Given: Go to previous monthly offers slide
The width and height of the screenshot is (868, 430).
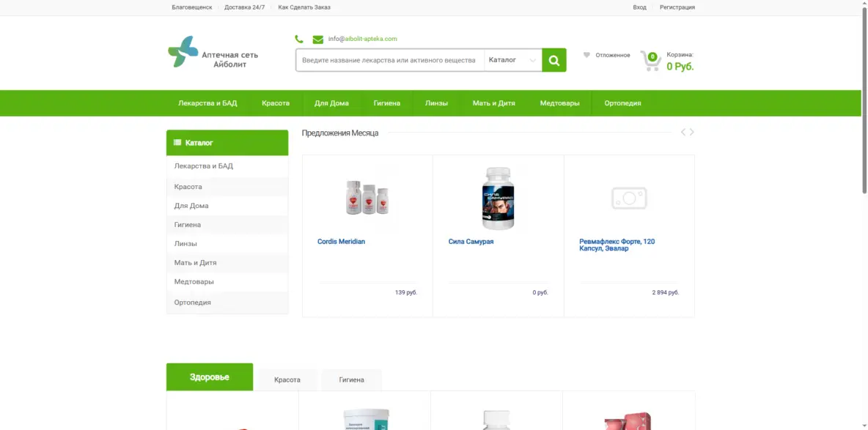Looking at the screenshot, I should [683, 133].
